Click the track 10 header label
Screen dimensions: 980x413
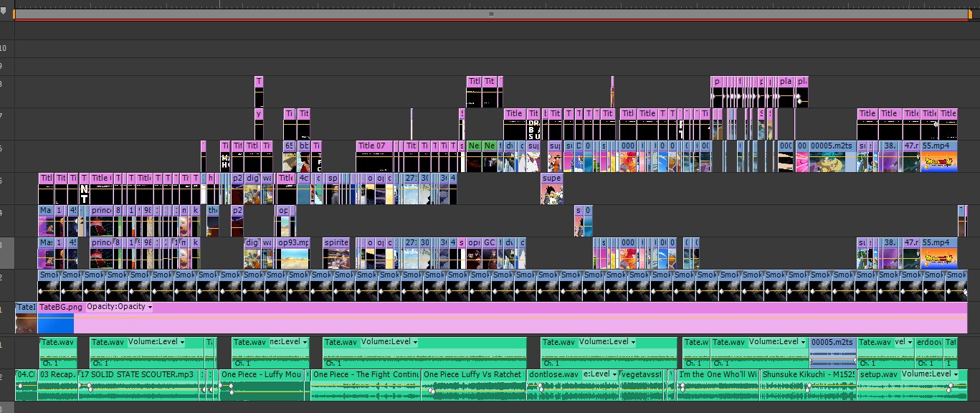pos(3,49)
